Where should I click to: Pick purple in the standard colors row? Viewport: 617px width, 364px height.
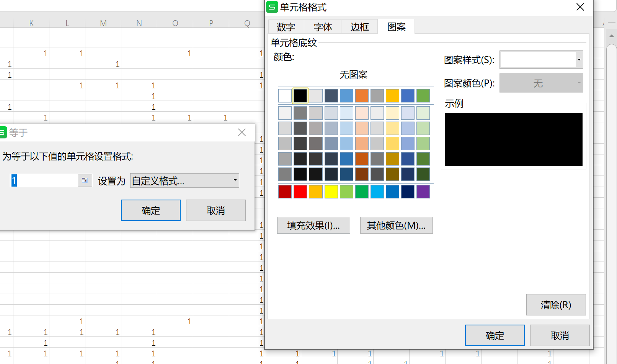point(423,192)
